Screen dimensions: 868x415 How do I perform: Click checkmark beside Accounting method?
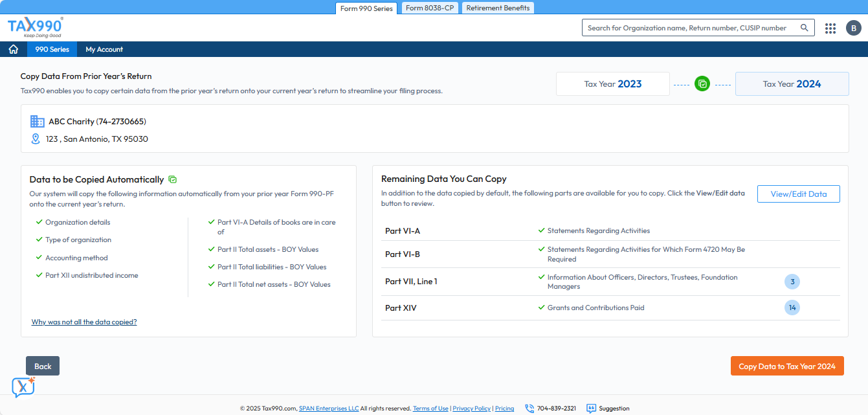(x=39, y=258)
